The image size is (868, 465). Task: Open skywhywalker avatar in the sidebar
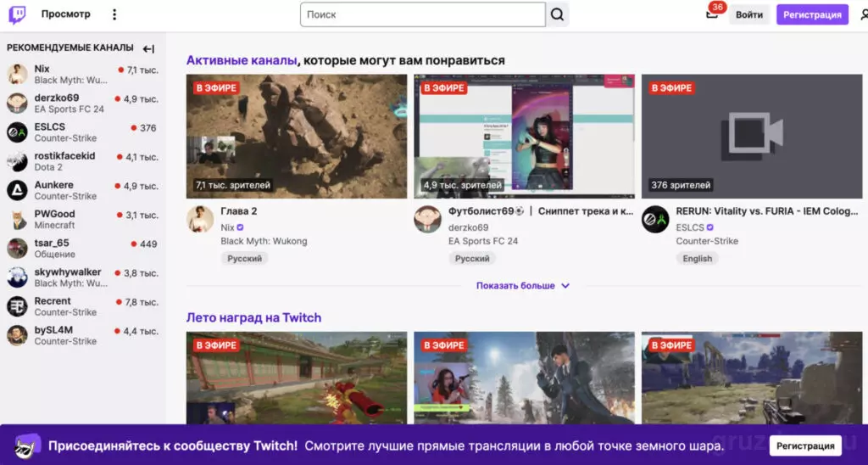[x=17, y=277]
